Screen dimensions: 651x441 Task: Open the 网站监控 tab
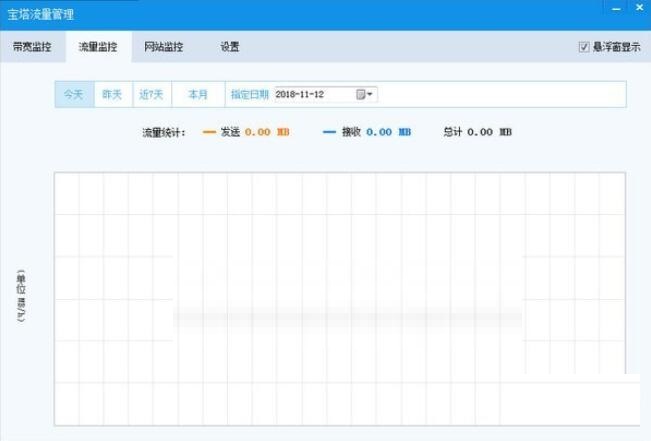[163, 47]
